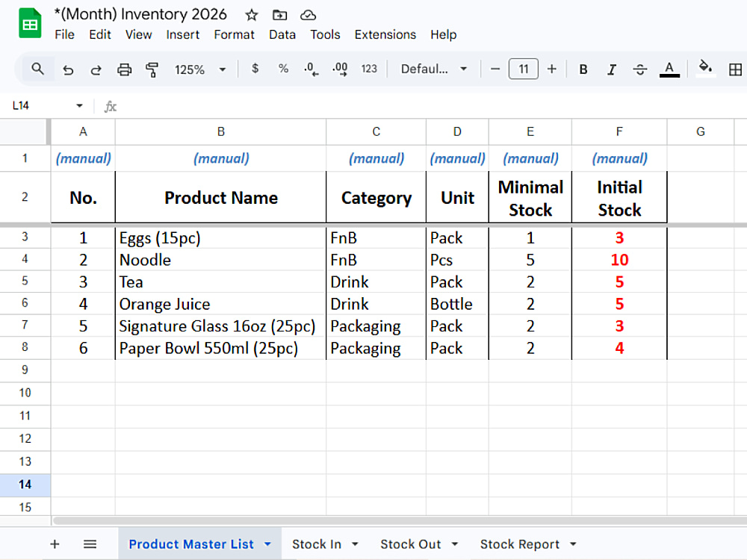747x560 pixels.
Task: Open the borders menu
Action: pyautogui.click(x=735, y=69)
